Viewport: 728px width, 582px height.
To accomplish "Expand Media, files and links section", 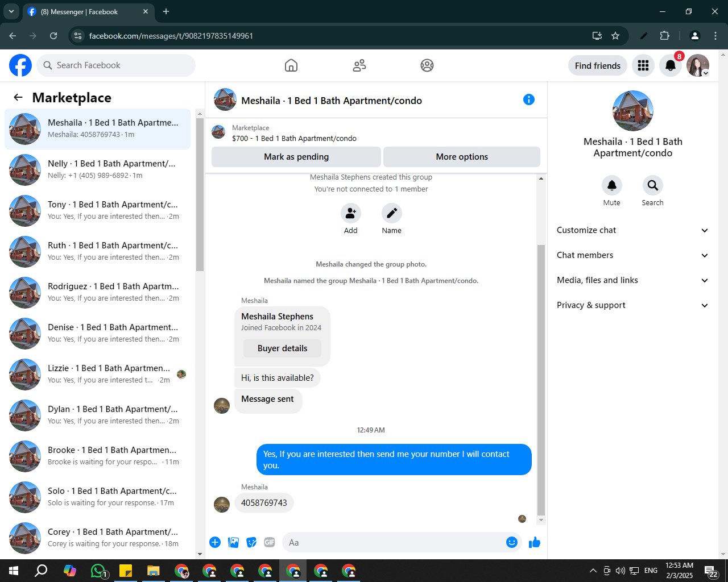I will point(632,280).
